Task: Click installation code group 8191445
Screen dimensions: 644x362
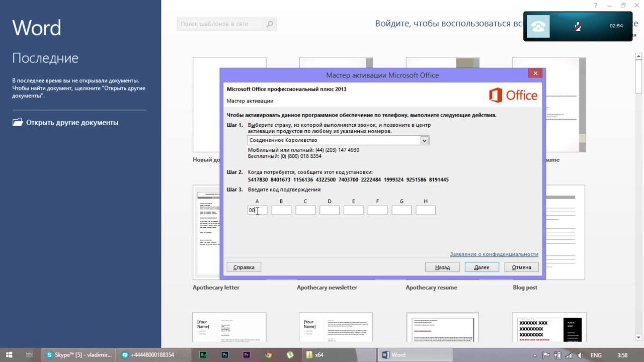Action: pos(439,179)
